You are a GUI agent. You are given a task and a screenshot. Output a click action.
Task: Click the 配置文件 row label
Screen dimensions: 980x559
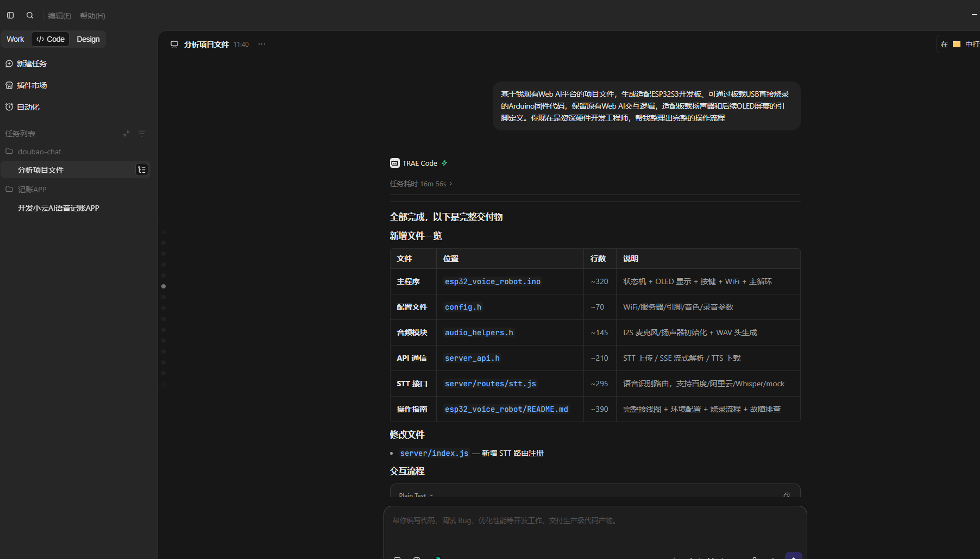click(412, 307)
